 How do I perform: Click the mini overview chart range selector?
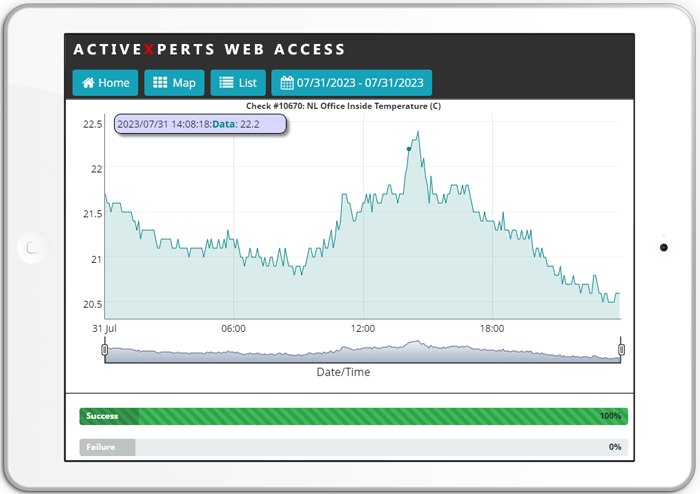(x=362, y=351)
